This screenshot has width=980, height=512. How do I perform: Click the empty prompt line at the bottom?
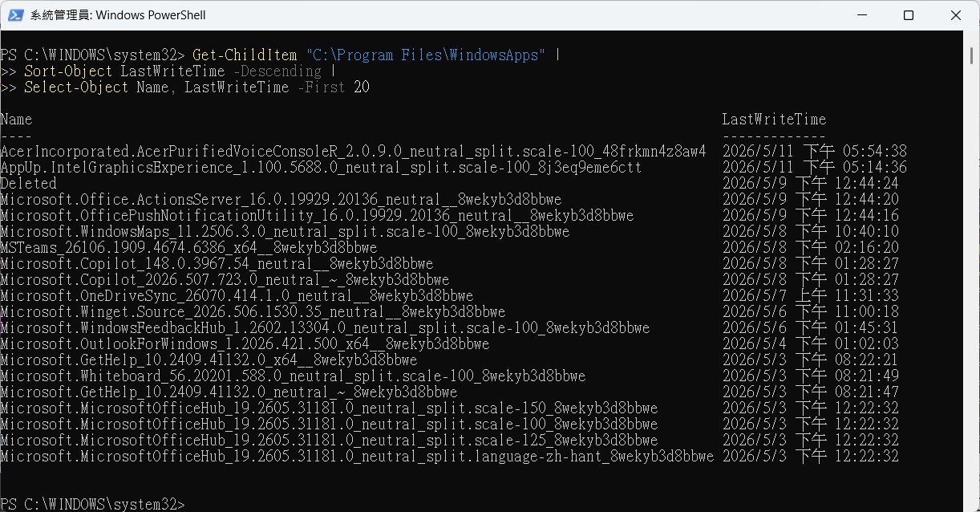(92, 504)
